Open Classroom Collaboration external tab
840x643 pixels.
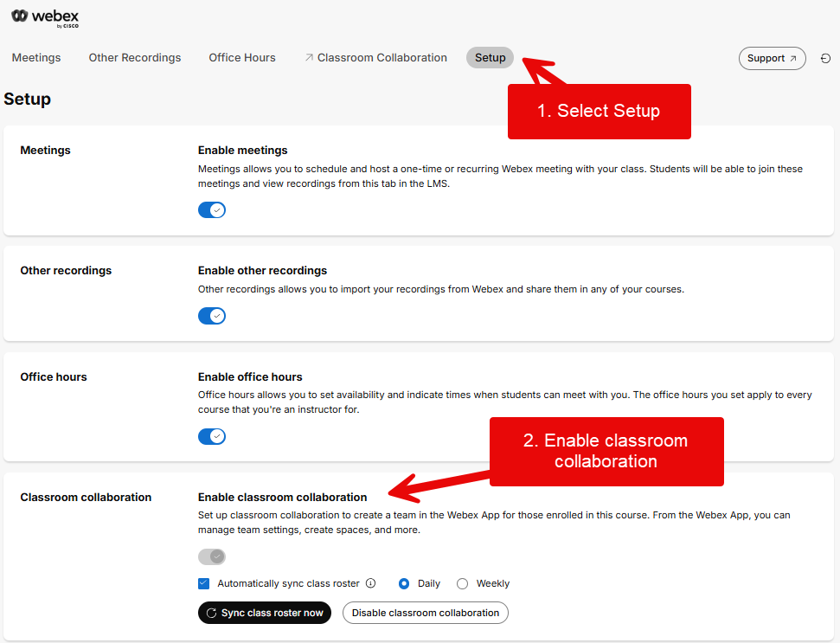[x=376, y=58]
